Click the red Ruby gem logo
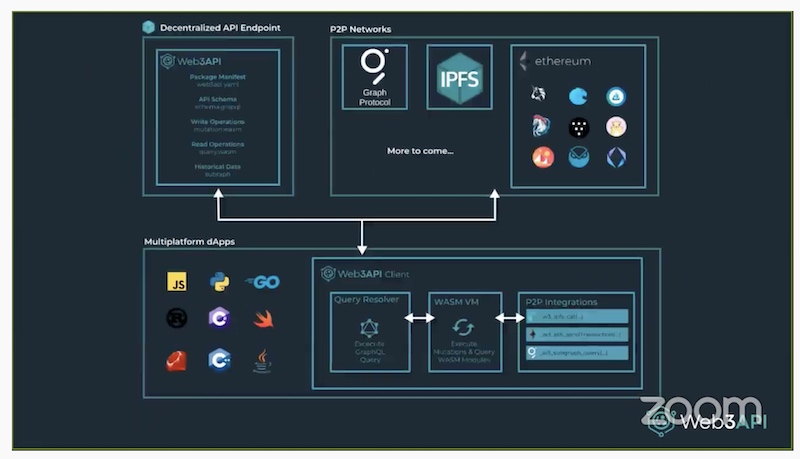 177,361
